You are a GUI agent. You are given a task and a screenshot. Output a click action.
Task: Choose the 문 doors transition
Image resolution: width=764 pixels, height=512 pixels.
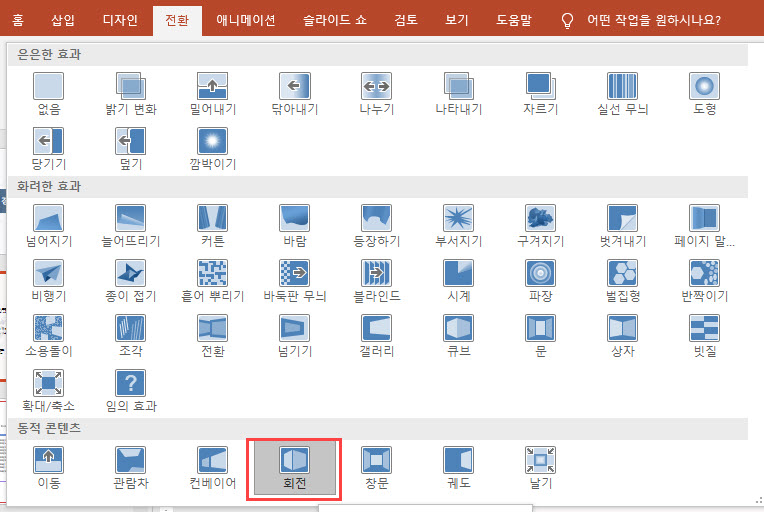(540, 336)
